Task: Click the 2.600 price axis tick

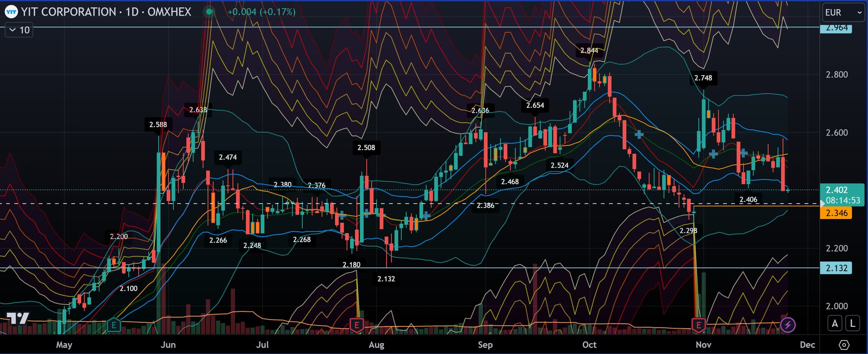Action: pos(837,133)
